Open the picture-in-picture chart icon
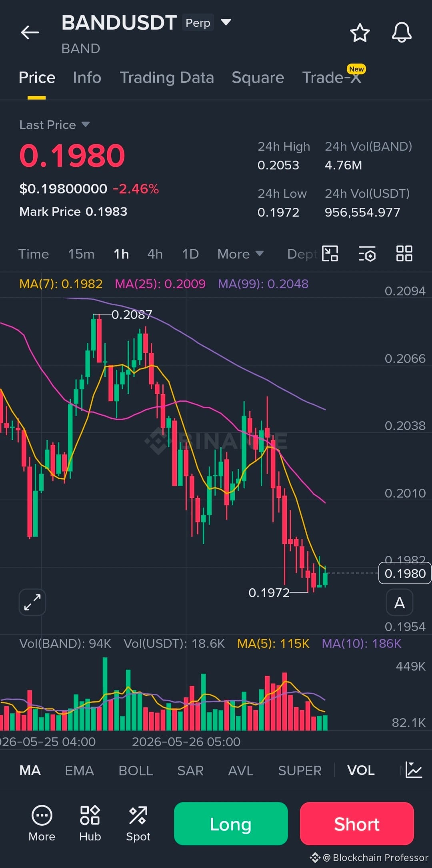432x868 pixels. click(x=330, y=253)
